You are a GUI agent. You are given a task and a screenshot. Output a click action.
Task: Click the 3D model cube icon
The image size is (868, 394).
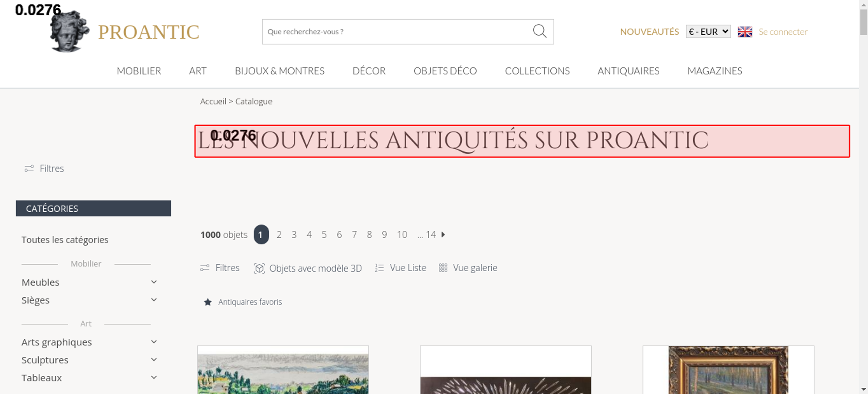(x=259, y=268)
